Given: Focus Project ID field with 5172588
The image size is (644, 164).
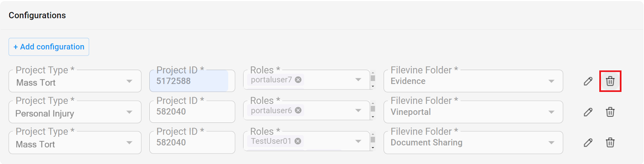Looking at the screenshot, I should point(192,81).
